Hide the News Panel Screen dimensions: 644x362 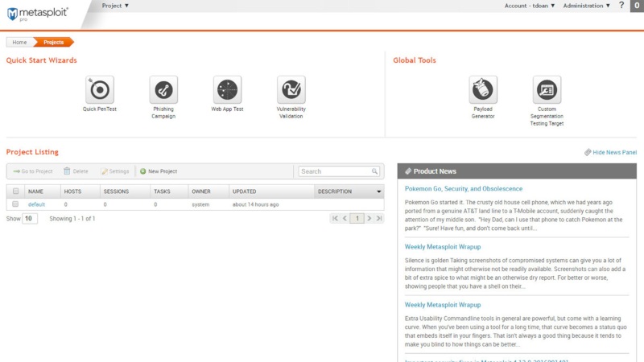pyautogui.click(x=611, y=152)
